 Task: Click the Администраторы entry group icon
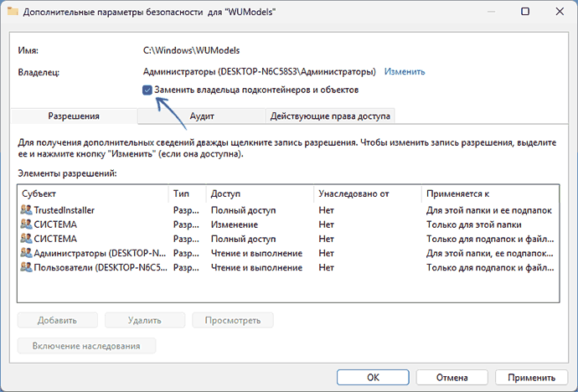coord(26,253)
